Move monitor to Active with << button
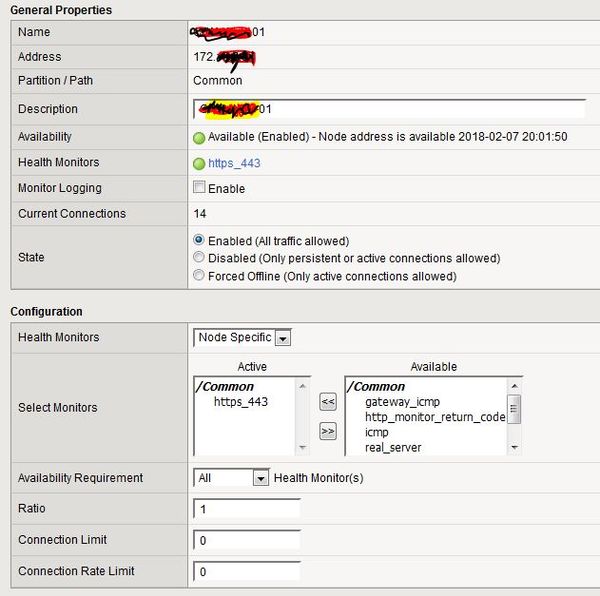This screenshot has width=600, height=596. coord(328,402)
